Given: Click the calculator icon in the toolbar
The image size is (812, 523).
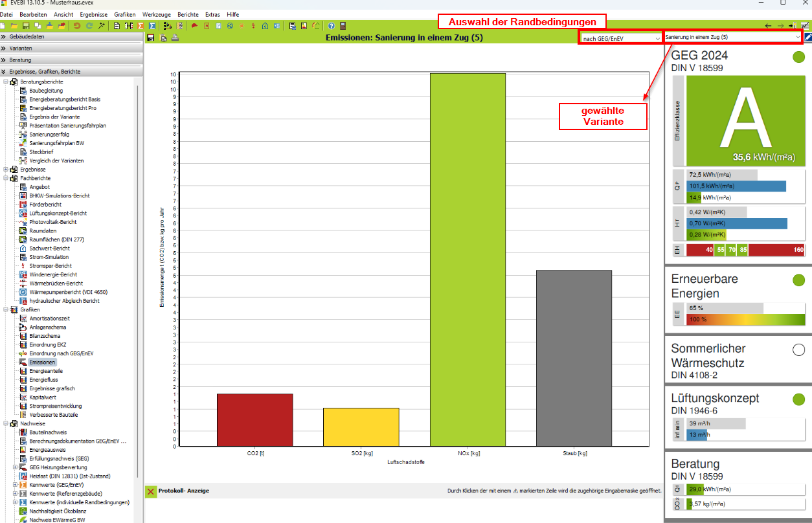Looking at the screenshot, I should click(x=343, y=26).
